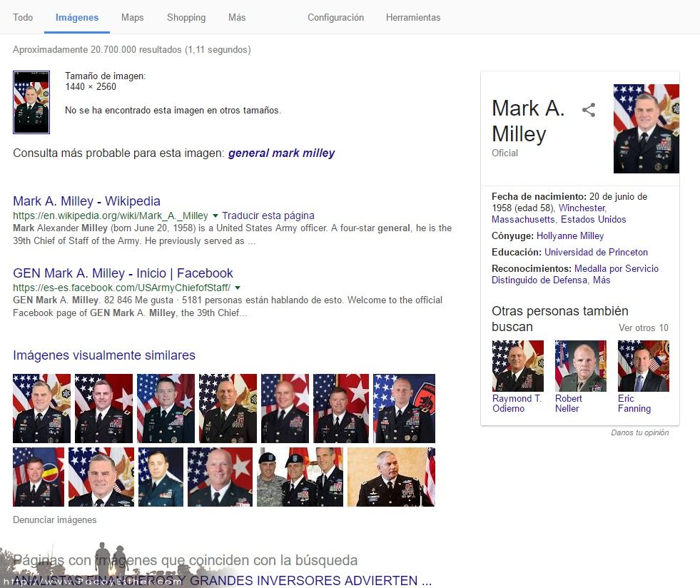Open Herramientas options

(413, 17)
